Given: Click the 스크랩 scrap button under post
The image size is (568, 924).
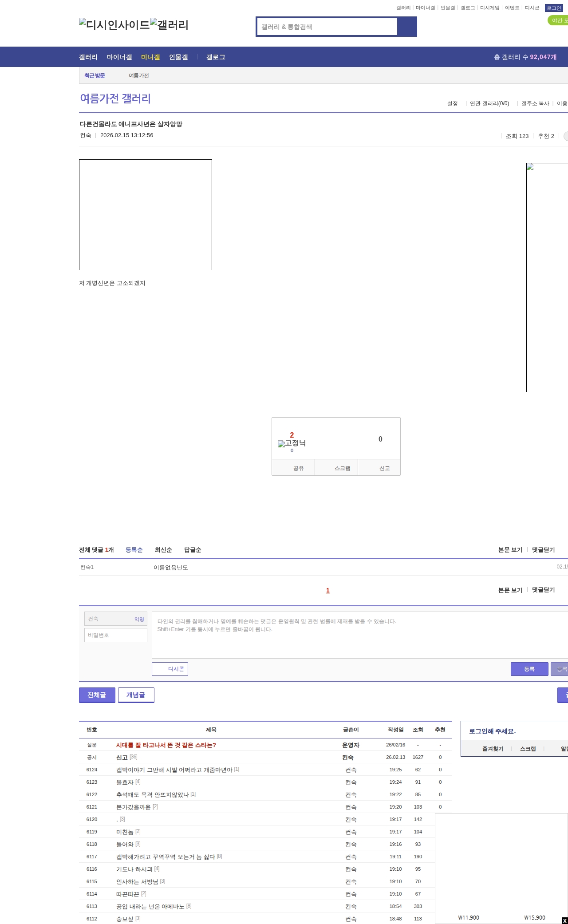Looking at the screenshot, I should 336,468.
